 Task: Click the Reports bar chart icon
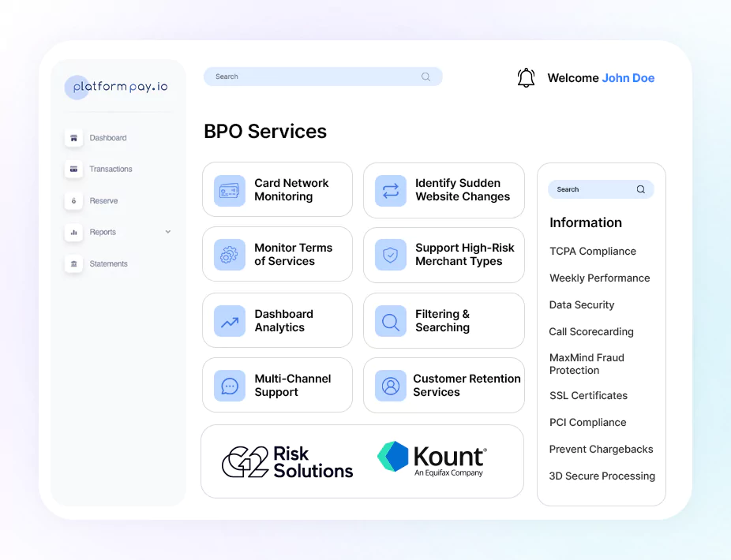click(x=73, y=232)
